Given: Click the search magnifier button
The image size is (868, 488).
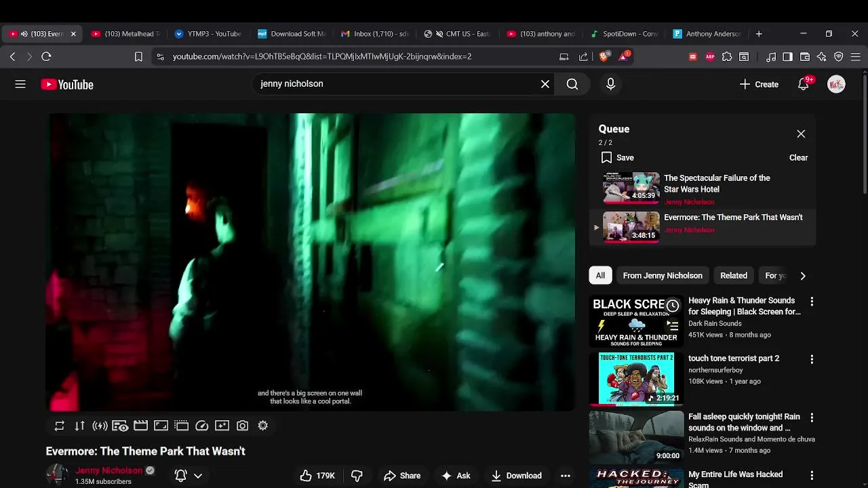Looking at the screenshot, I should 572,84.
